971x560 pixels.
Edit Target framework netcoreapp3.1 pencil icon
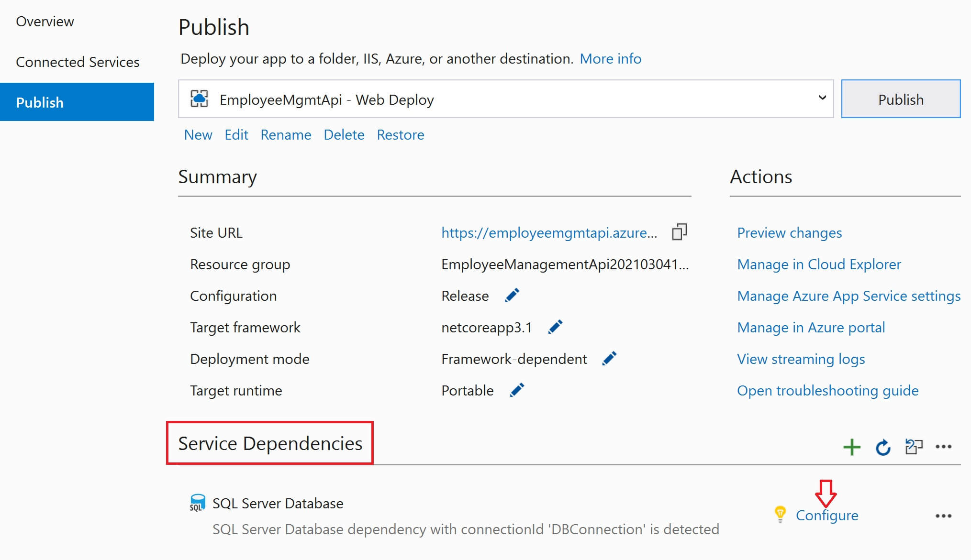click(555, 327)
